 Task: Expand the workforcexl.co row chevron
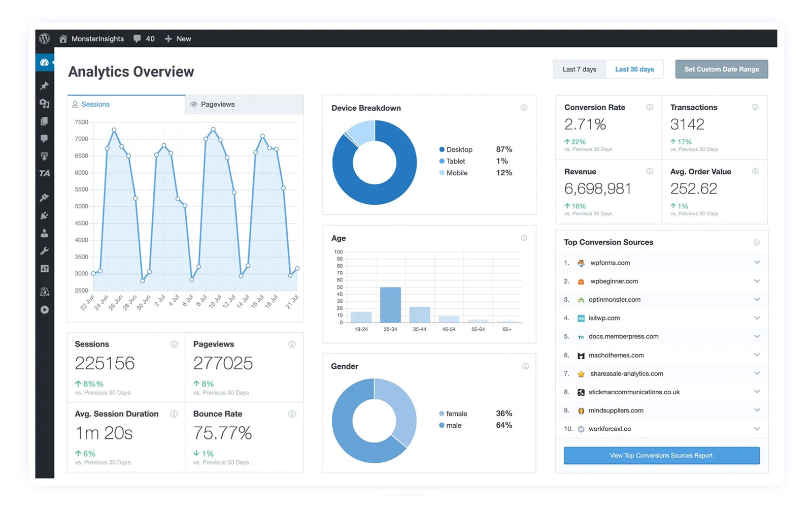tap(757, 429)
